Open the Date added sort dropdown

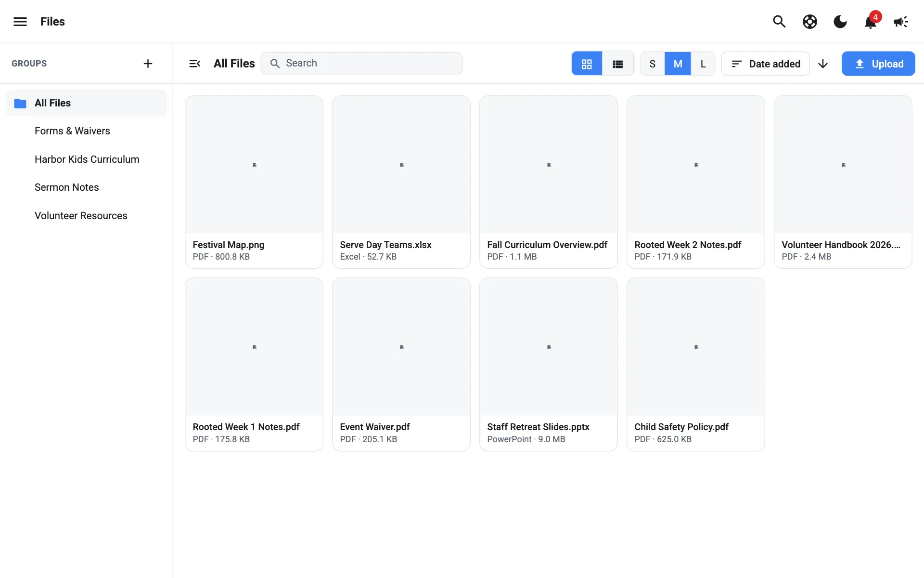coord(765,64)
